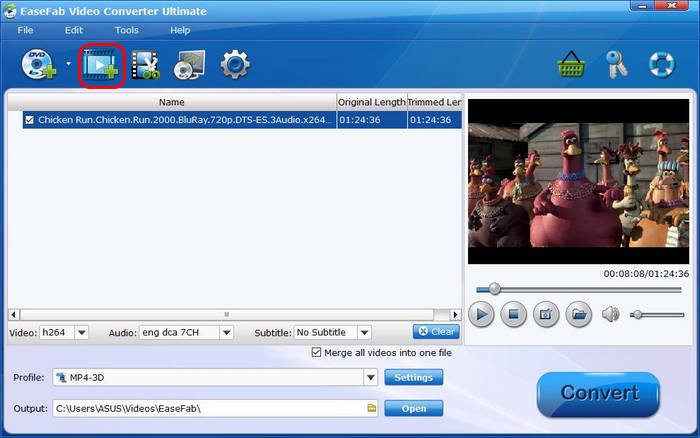Open the Edit menu

pyautogui.click(x=74, y=30)
